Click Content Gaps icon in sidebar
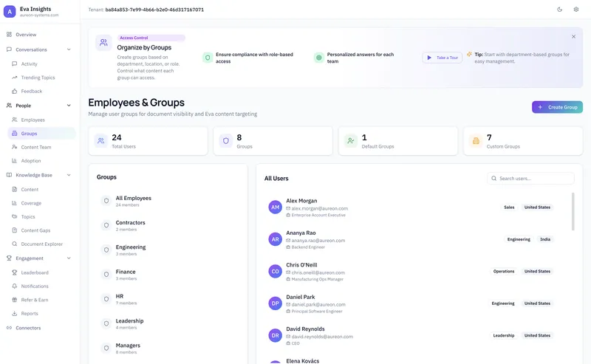The image size is (591, 364). (x=14, y=230)
